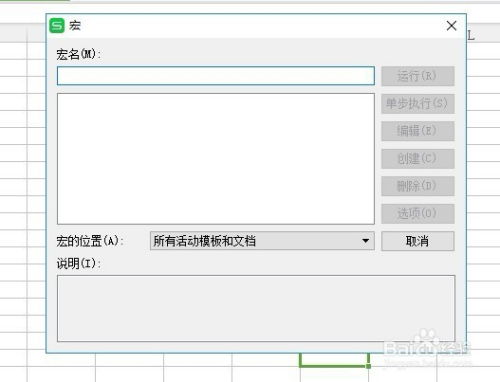Click inside the 说明(I) description box

tap(256, 308)
